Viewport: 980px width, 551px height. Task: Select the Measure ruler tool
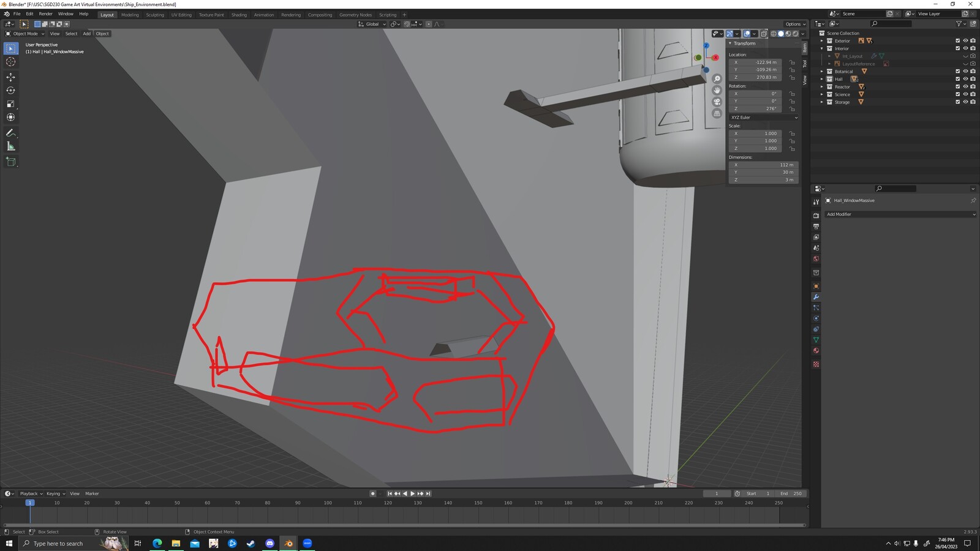pos(11,146)
